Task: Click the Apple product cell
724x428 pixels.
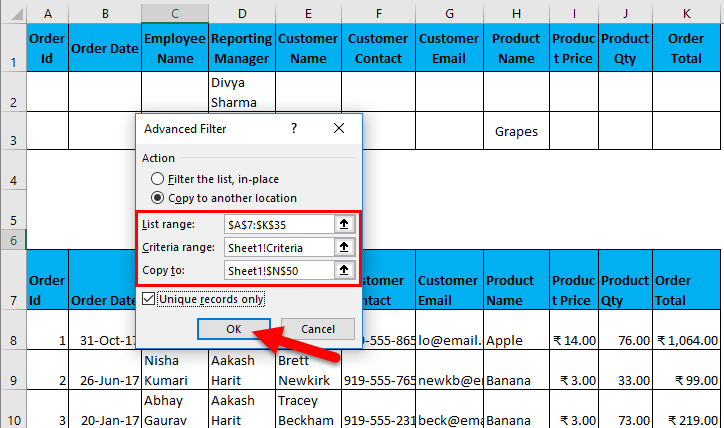Action: (x=516, y=330)
